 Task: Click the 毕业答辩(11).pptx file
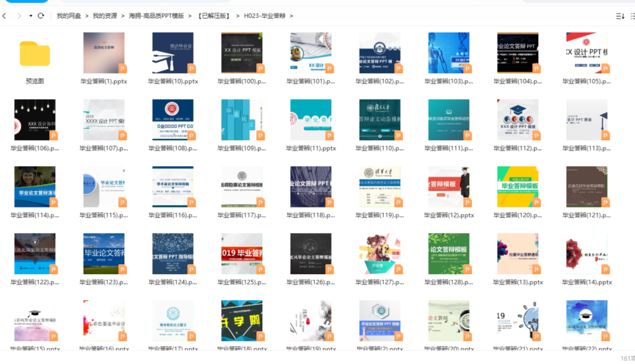pyautogui.click(x=311, y=120)
